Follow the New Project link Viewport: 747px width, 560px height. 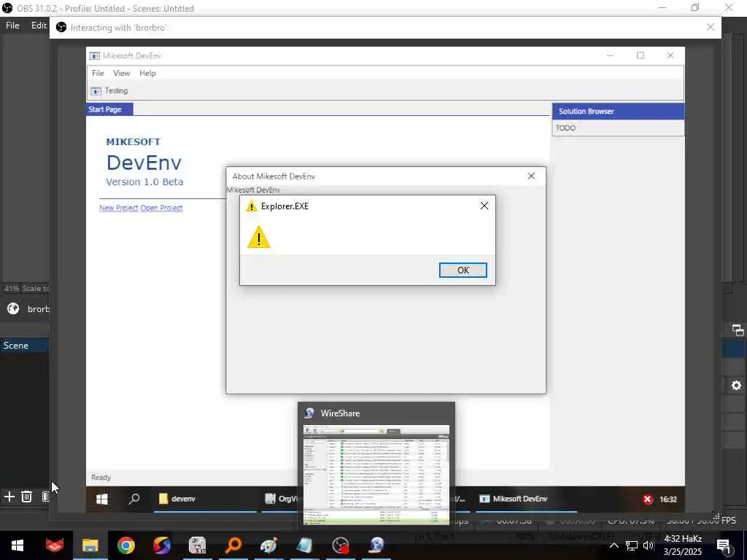(x=119, y=208)
